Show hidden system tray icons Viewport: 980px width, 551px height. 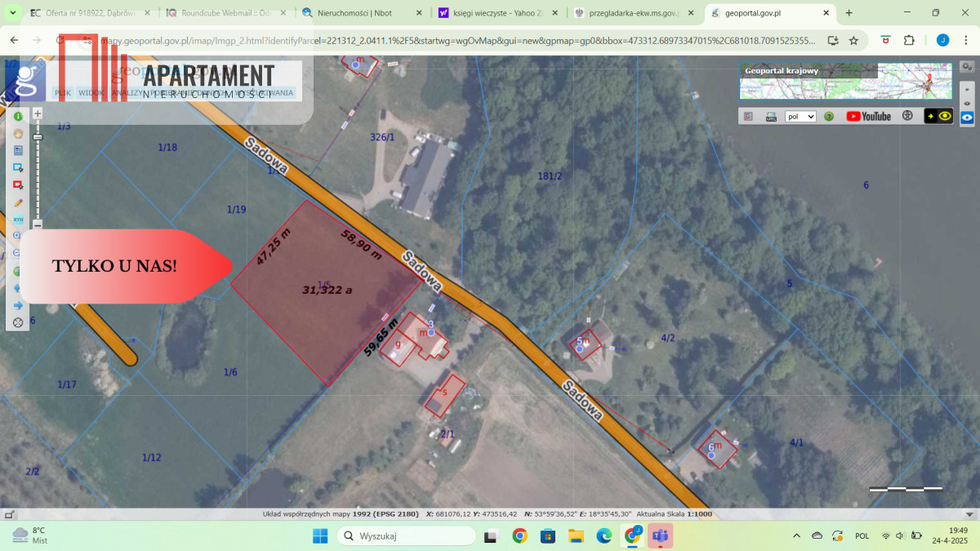click(797, 535)
